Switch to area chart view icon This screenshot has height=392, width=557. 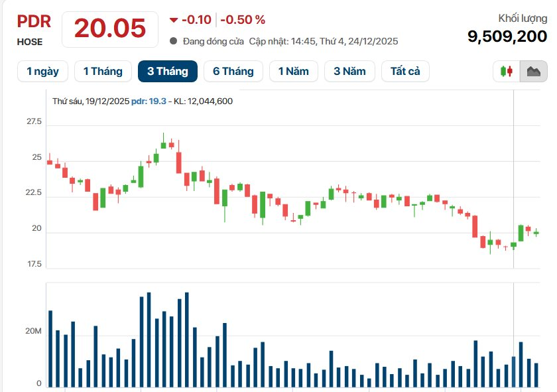point(533,71)
